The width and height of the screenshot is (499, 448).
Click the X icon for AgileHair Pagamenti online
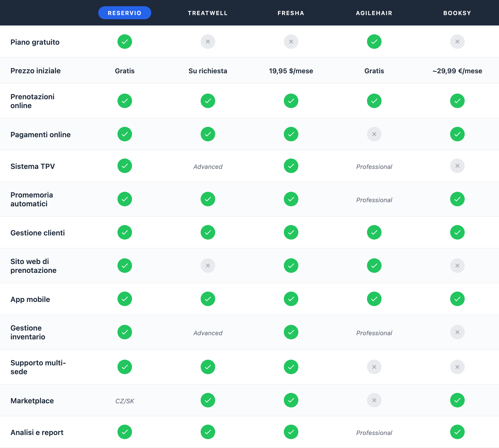point(374,134)
